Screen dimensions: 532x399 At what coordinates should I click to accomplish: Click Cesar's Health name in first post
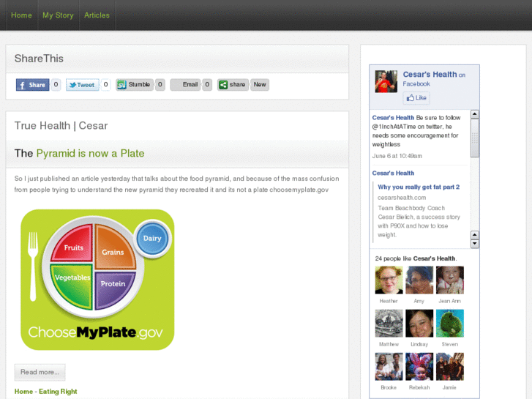pos(393,118)
